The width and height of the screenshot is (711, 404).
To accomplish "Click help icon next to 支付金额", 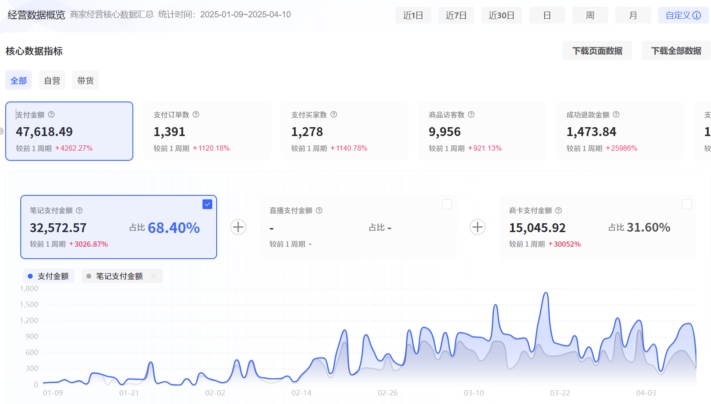I will point(51,115).
